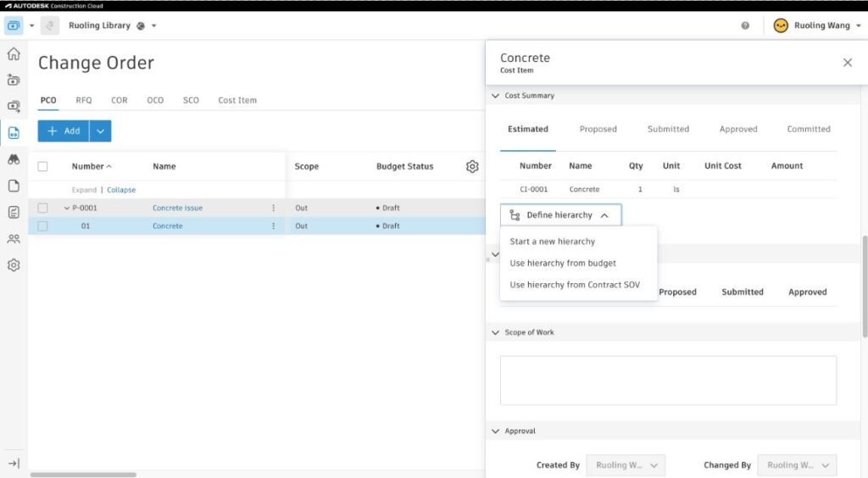Open the binoculars Forecast sidebar icon

coord(14,159)
